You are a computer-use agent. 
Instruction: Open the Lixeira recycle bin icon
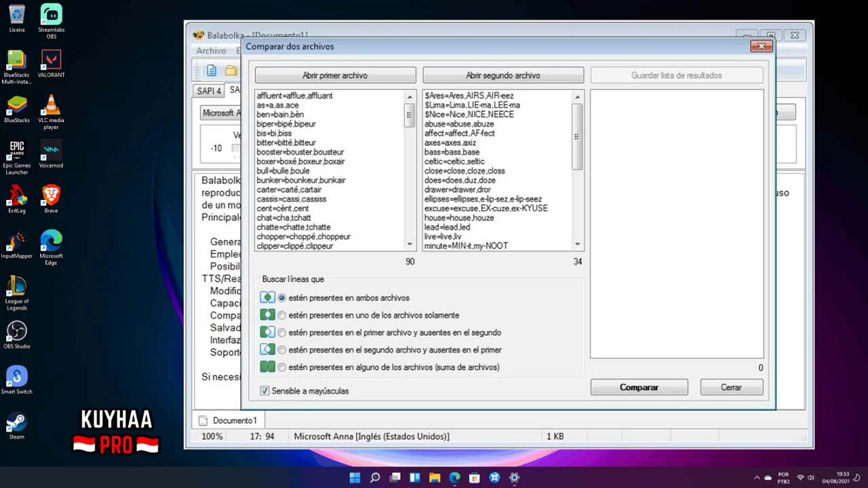[x=17, y=19]
